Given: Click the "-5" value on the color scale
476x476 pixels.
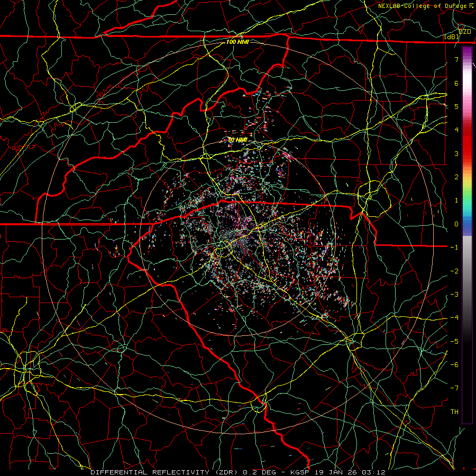Looking at the screenshot, I should [454, 342].
